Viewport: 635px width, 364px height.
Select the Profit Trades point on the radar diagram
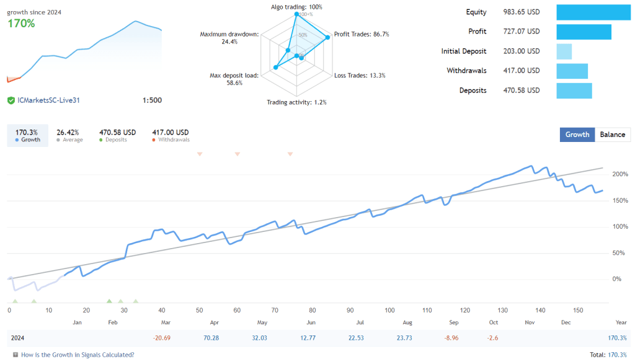tap(327, 37)
